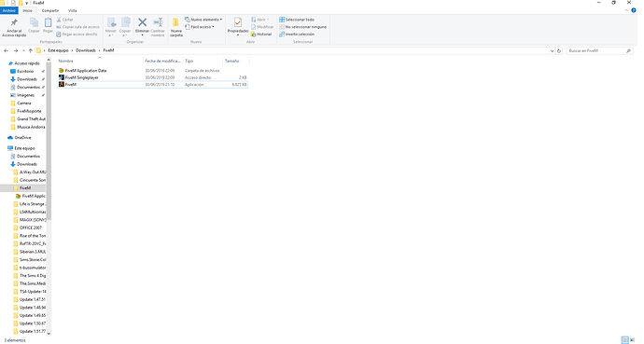Screen dimensions: 644x344
Task: Click the refresh icon beside address bar
Action: tap(559, 51)
